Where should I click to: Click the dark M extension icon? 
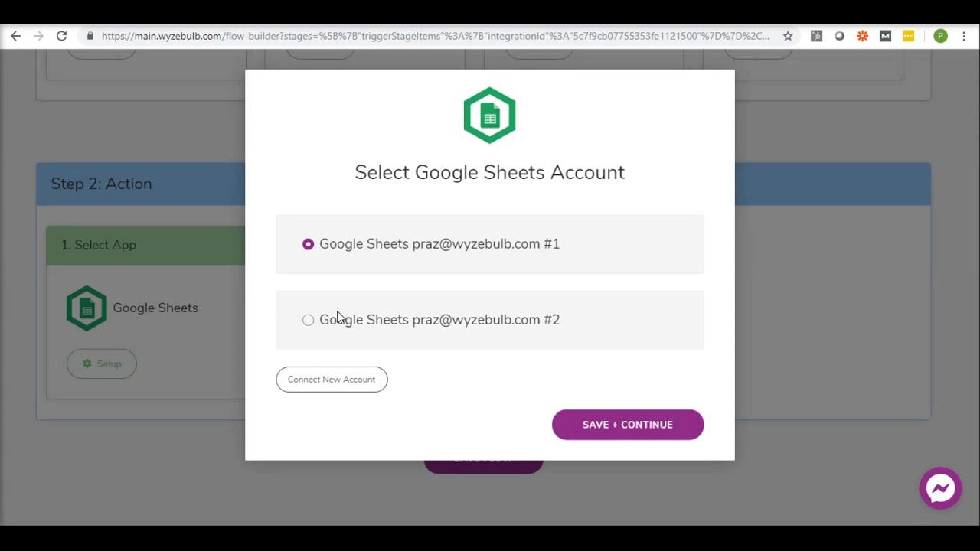pos(886,36)
